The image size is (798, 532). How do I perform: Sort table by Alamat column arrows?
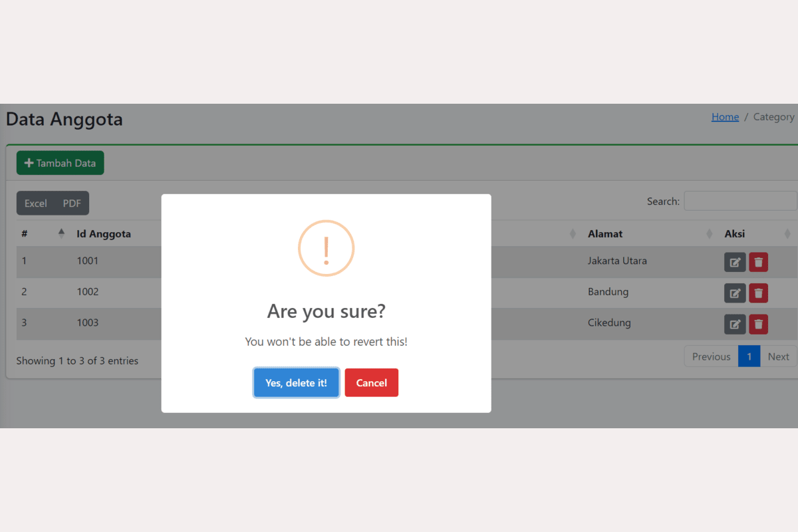pos(709,234)
